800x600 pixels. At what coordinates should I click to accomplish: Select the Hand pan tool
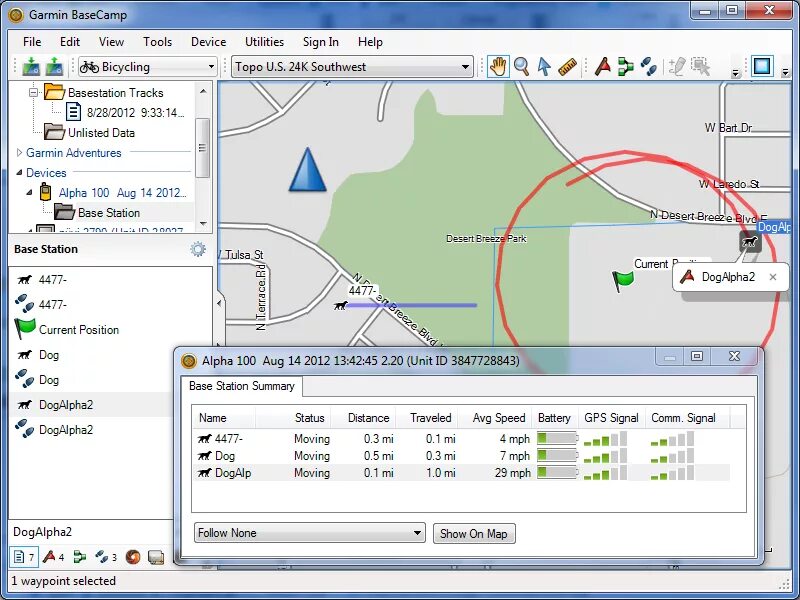coord(498,67)
